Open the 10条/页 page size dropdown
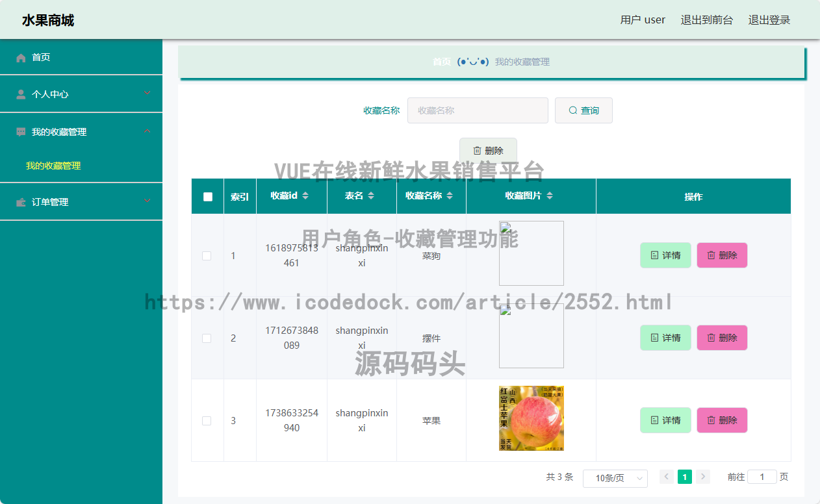Image resolution: width=820 pixels, height=504 pixels. pyautogui.click(x=615, y=478)
